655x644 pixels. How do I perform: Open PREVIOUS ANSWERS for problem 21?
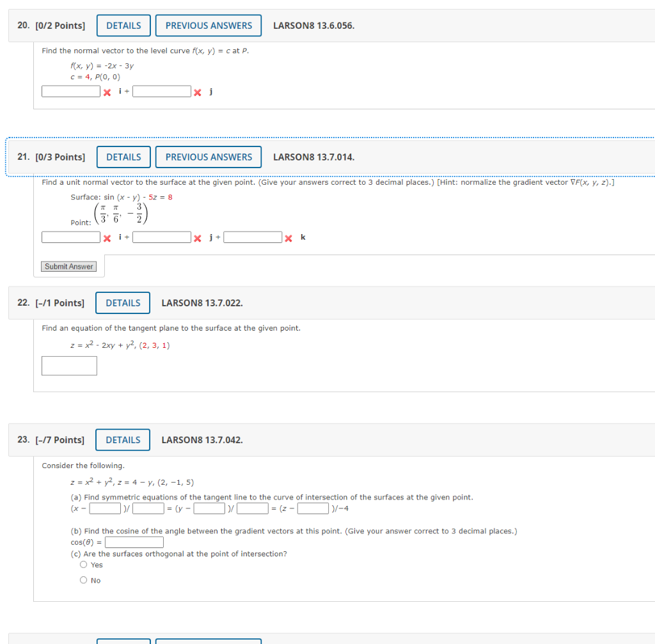208,157
